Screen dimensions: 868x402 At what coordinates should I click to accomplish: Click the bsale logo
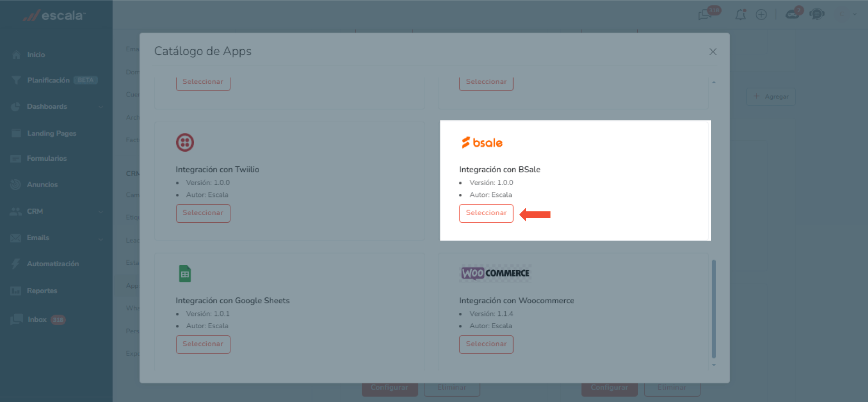click(482, 143)
